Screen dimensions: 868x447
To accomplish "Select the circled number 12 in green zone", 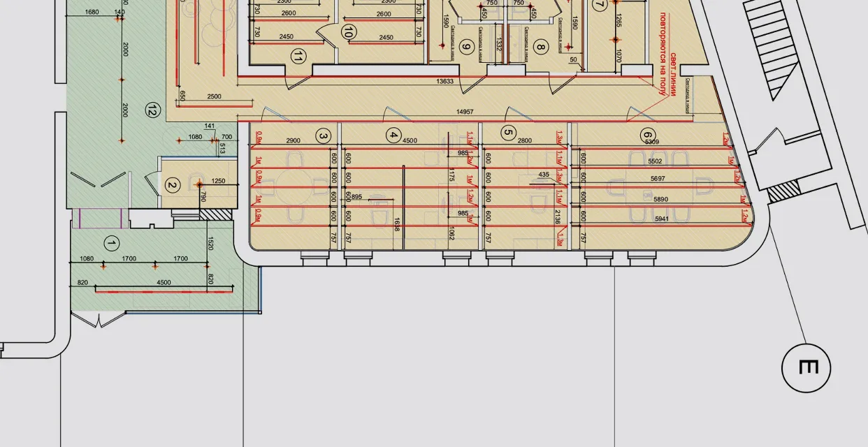I will click(152, 109).
